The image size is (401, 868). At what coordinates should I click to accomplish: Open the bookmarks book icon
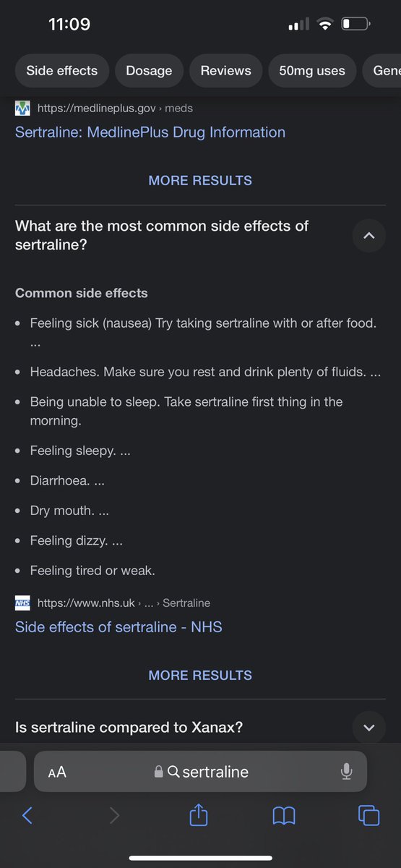coord(284,816)
